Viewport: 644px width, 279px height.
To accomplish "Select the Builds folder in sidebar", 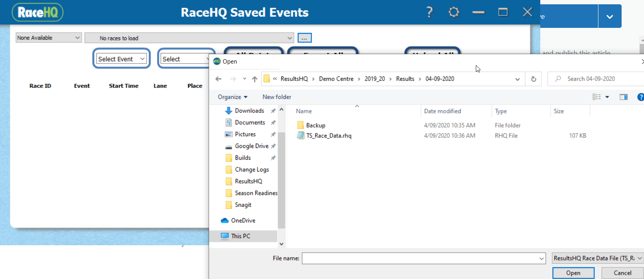I will (x=243, y=158).
